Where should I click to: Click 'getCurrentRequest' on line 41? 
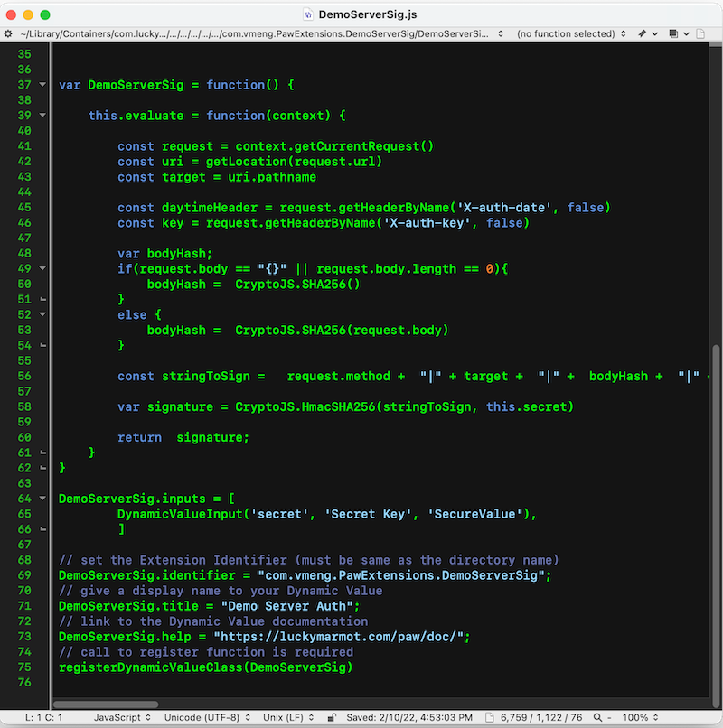click(x=356, y=146)
